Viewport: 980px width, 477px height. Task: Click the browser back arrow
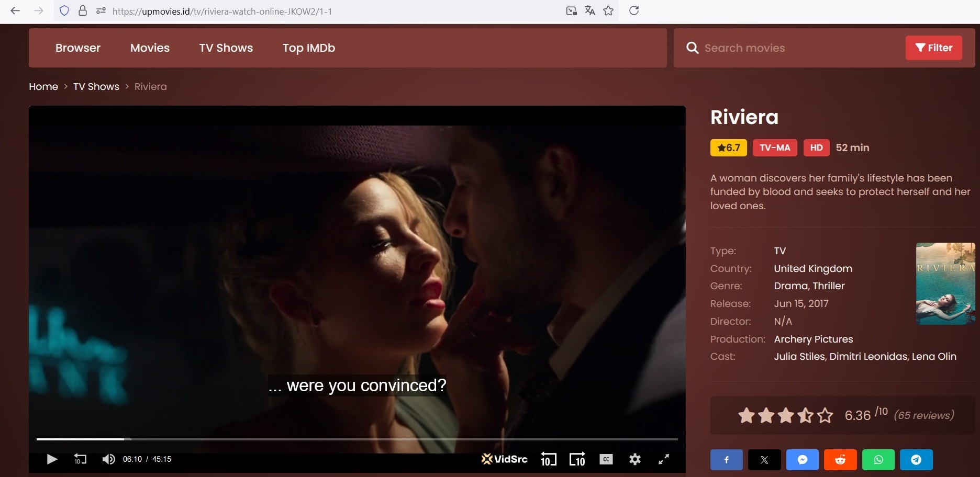[x=15, y=11]
